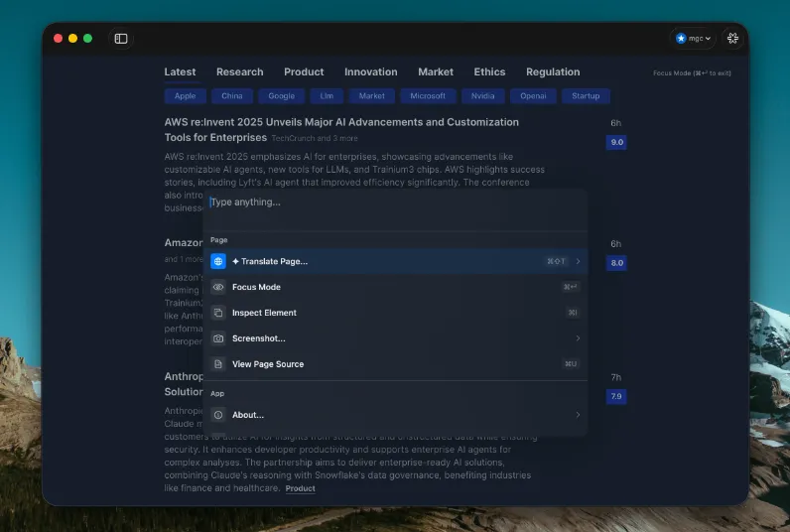Click the extensions icon at top right

(x=732, y=39)
